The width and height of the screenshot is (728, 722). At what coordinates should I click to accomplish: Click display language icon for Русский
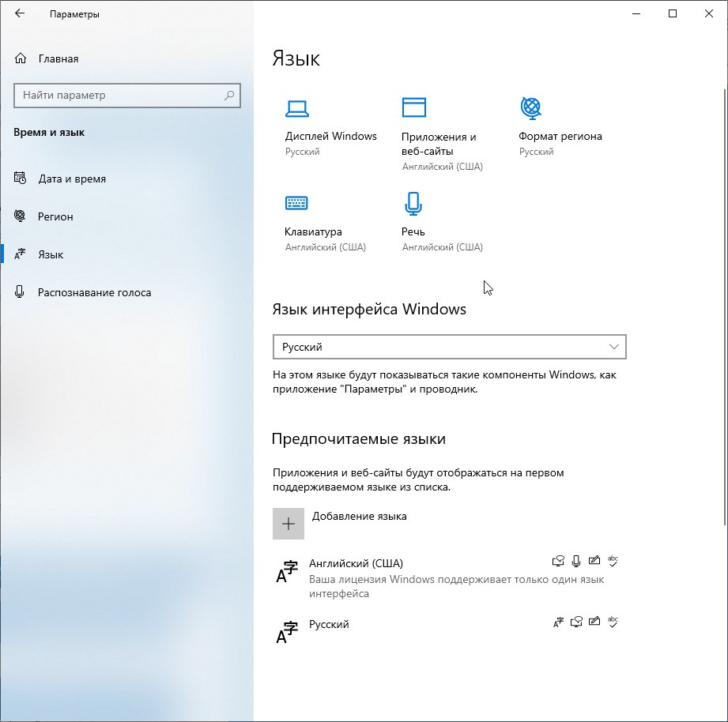pyautogui.click(x=558, y=622)
